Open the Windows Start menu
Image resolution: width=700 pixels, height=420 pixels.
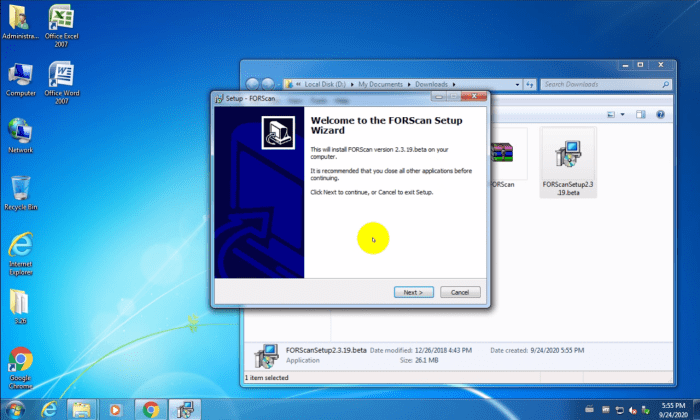click(x=15, y=409)
